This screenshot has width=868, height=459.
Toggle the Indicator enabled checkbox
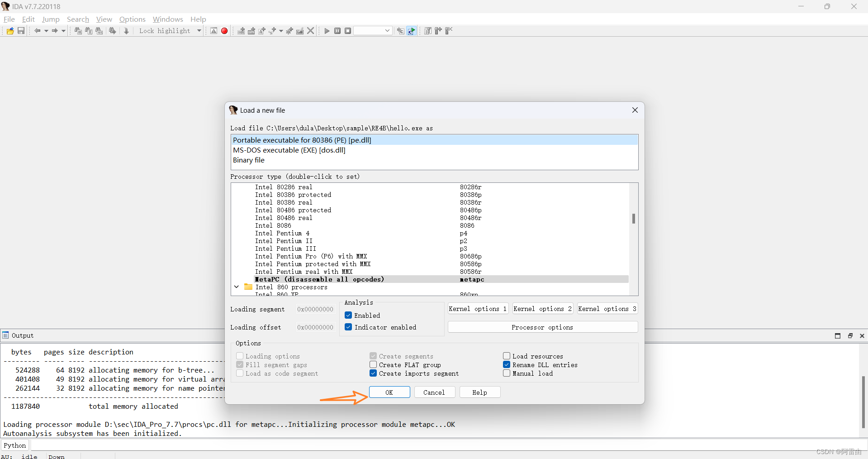pos(348,327)
